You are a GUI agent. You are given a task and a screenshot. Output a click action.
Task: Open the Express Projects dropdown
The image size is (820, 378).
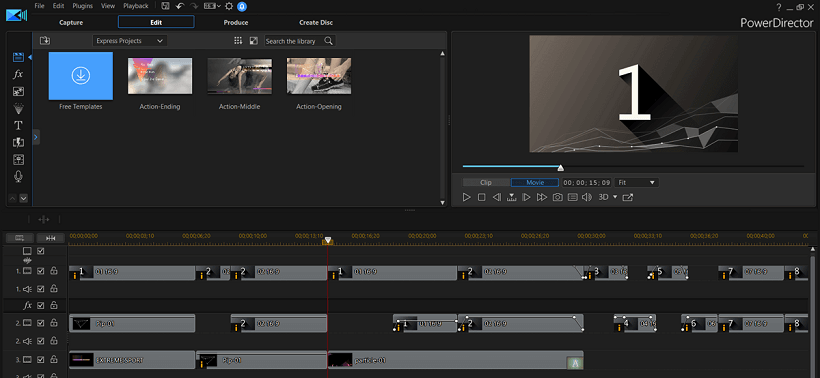click(130, 41)
